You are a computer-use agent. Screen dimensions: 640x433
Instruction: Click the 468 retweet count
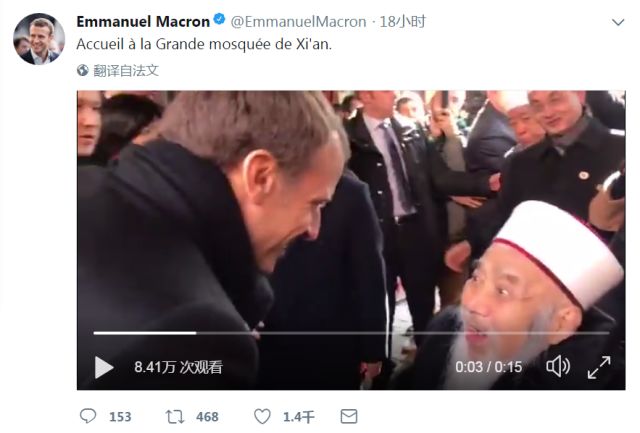pyautogui.click(x=207, y=417)
